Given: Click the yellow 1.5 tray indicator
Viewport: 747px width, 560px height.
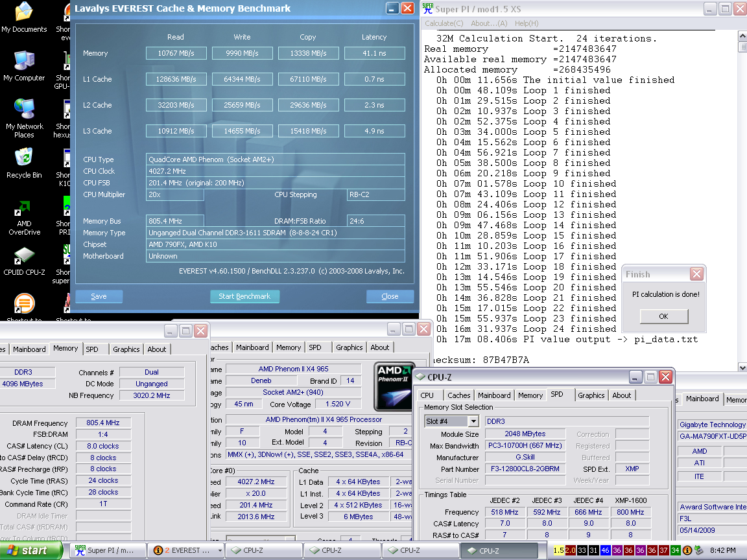Looking at the screenshot, I should click(559, 550).
